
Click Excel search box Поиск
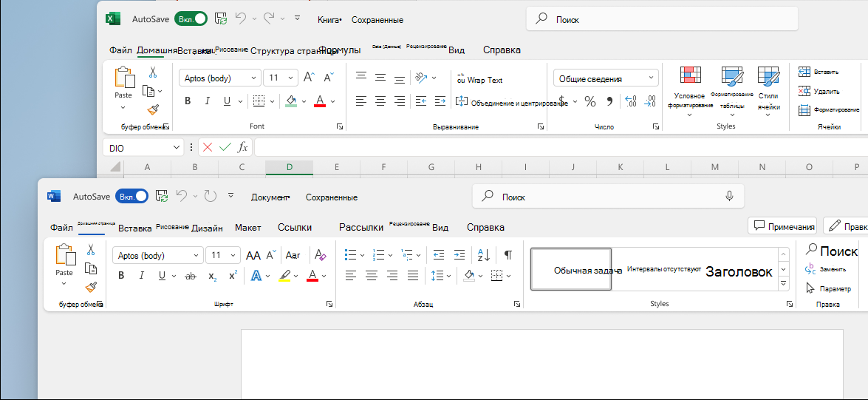(x=662, y=18)
